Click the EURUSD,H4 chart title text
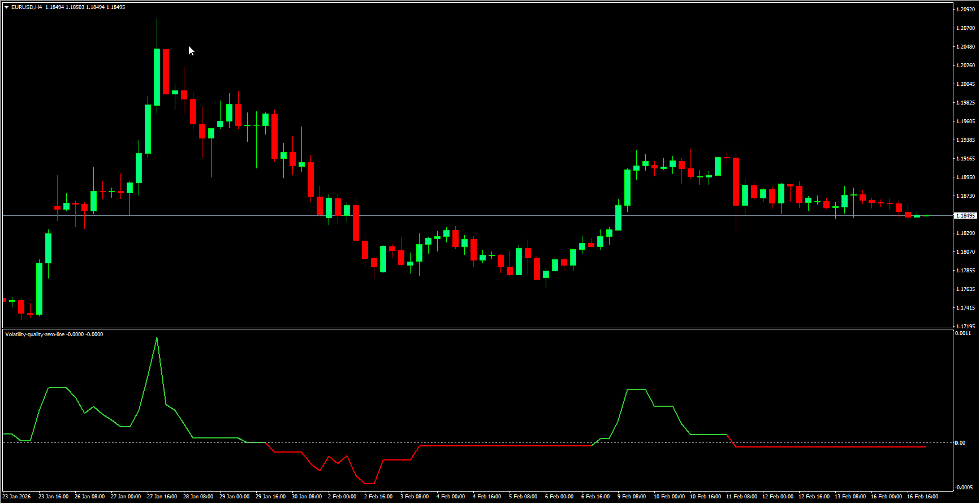The height and width of the screenshot is (504, 980). (x=27, y=7)
